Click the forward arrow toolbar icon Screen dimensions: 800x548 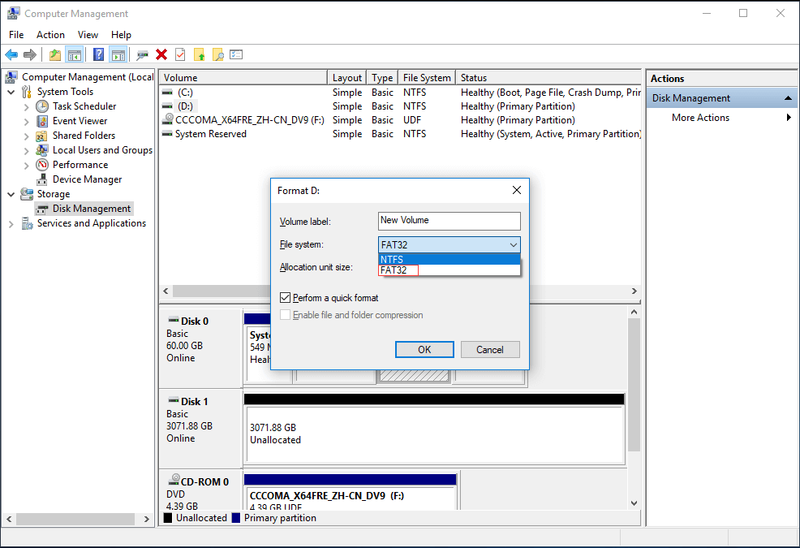coord(30,55)
